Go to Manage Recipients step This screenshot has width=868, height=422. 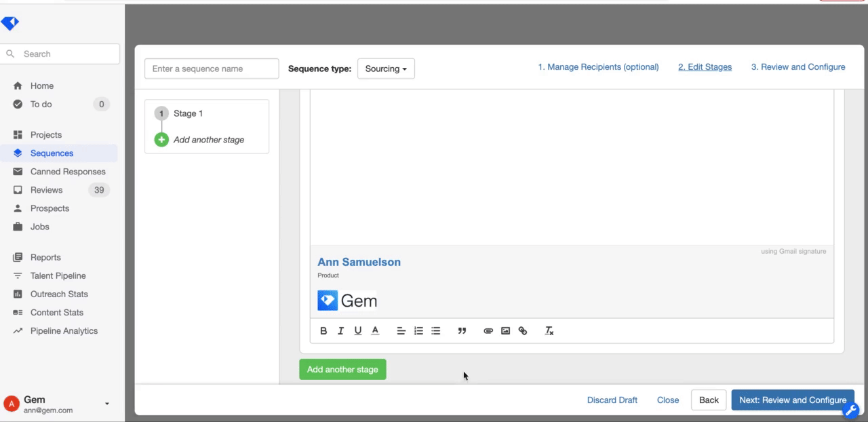pyautogui.click(x=598, y=67)
